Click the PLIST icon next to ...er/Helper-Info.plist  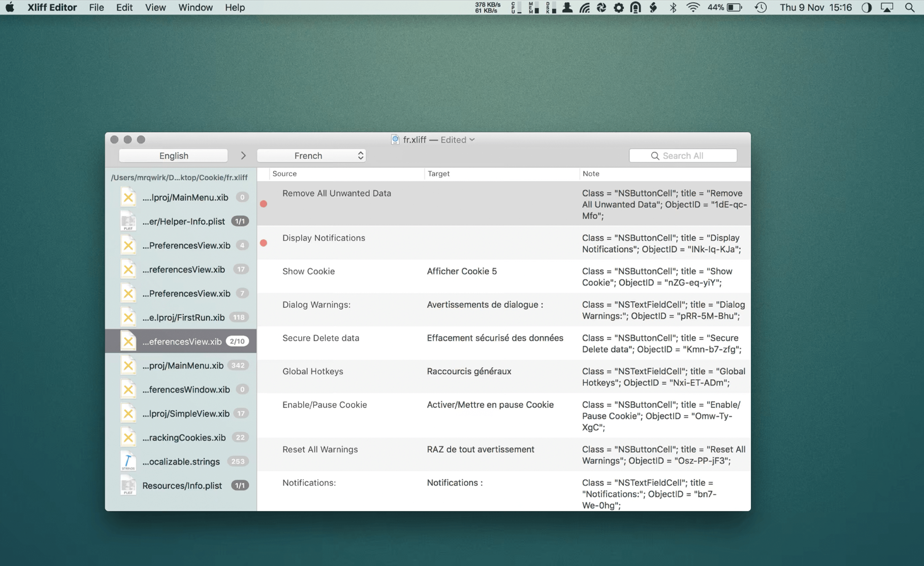point(127,220)
